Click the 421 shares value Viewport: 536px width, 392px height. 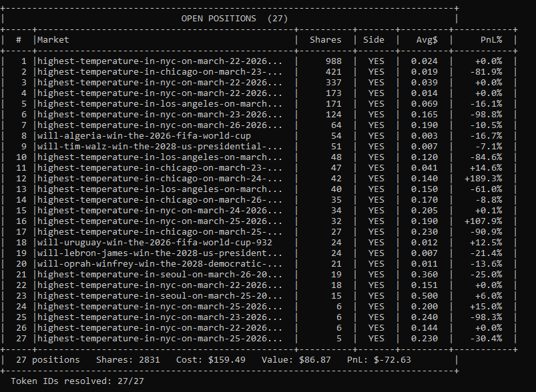coord(334,72)
